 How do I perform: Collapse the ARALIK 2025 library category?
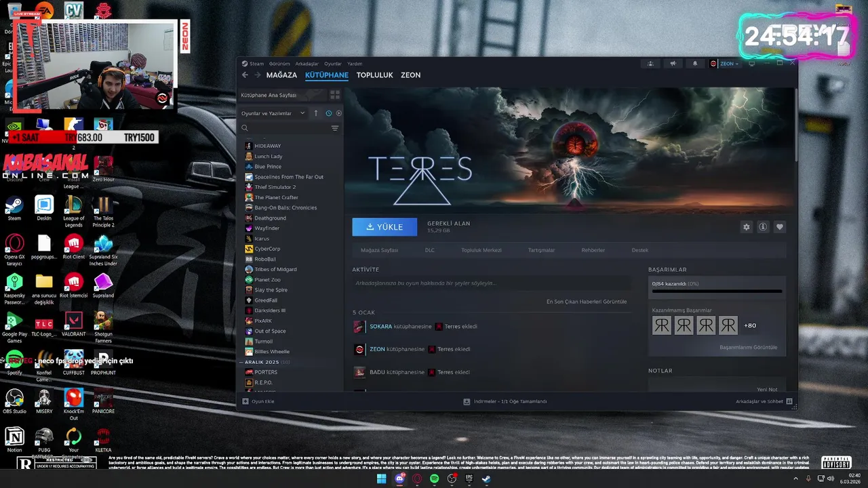(241, 362)
